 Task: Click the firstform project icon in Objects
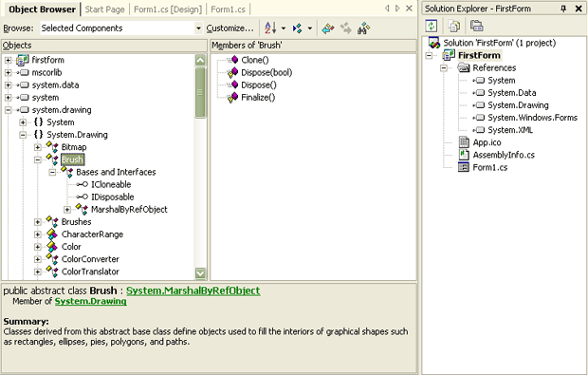(x=23, y=60)
